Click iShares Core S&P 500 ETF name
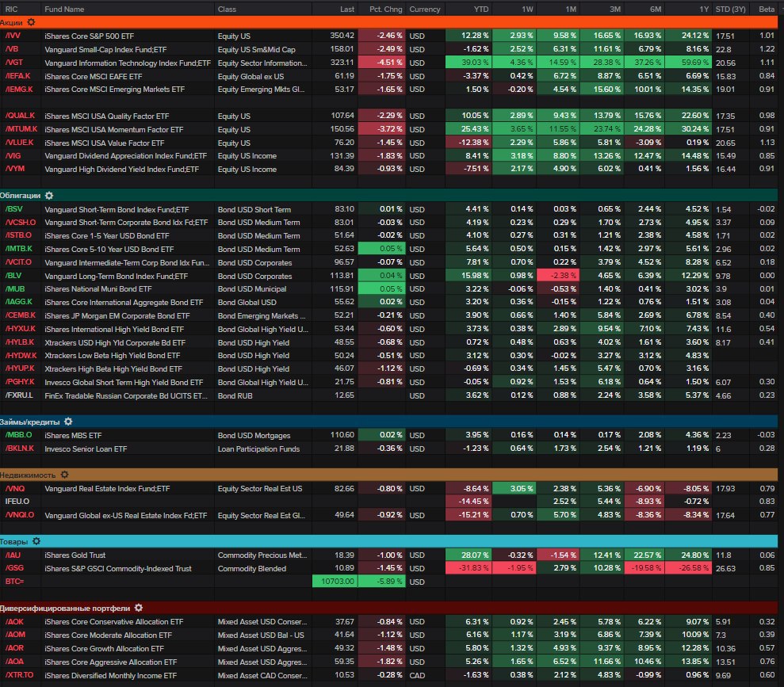Image resolution: width=784 pixels, height=687 pixels. coord(89,36)
